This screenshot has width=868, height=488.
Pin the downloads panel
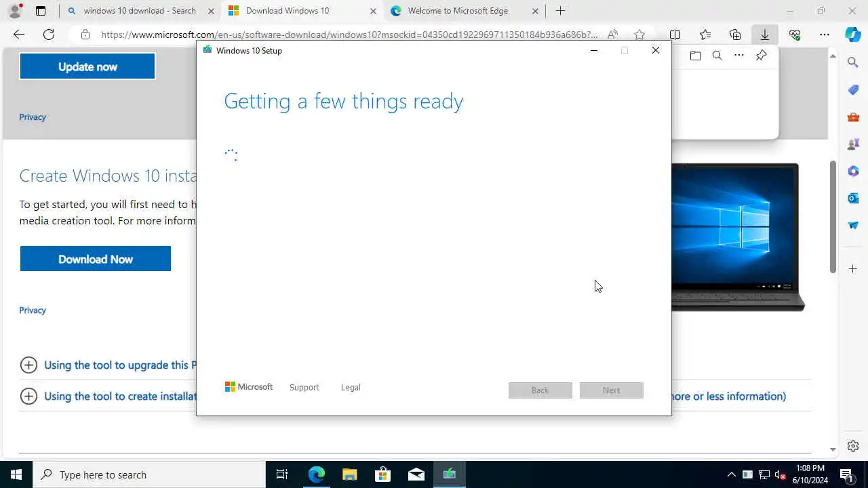[x=762, y=56]
